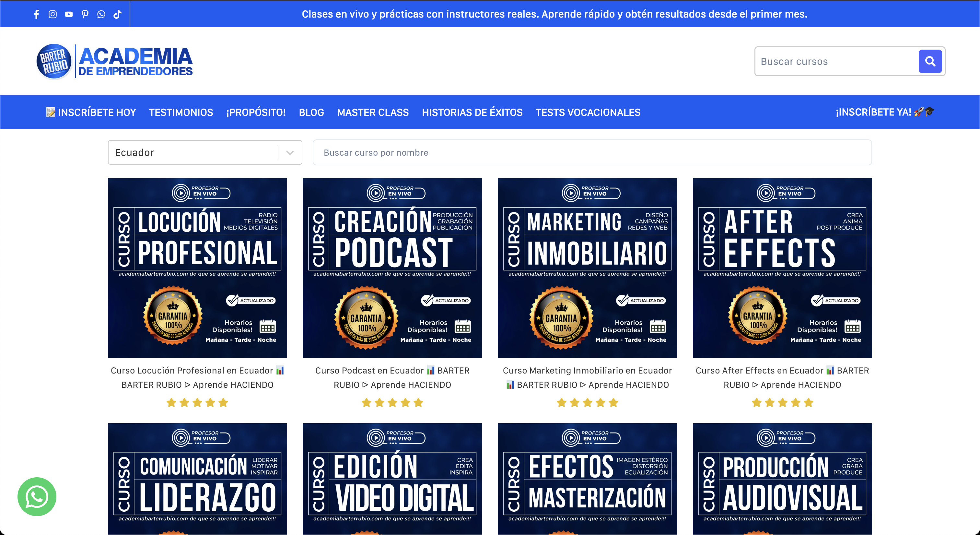Open the TikTok profile icon

(117, 14)
